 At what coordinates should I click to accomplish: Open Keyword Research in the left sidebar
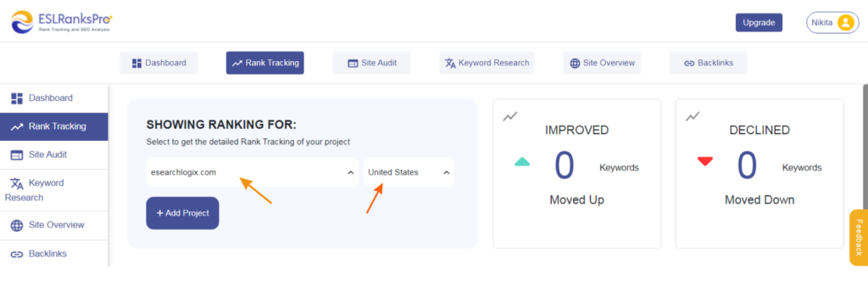click(53, 190)
